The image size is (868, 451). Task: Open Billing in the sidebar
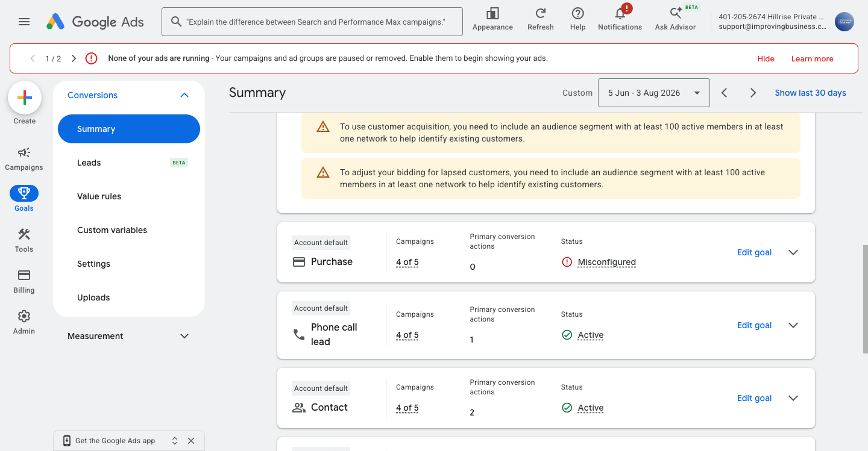(24, 282)
